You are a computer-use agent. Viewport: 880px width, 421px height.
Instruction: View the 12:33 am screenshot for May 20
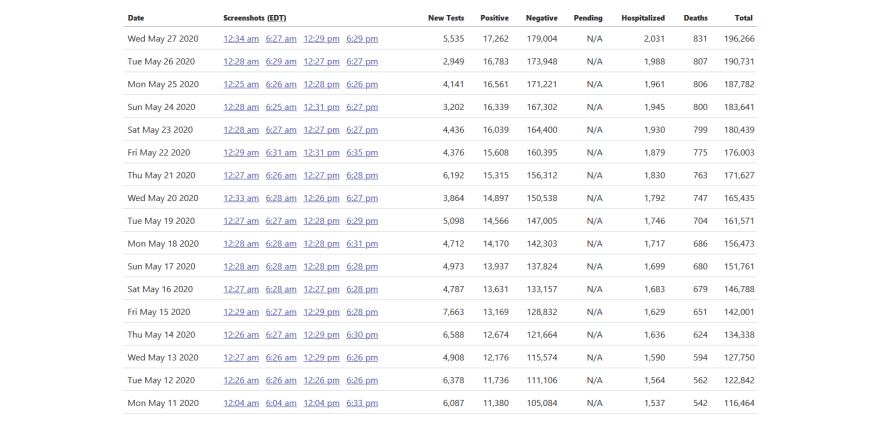[241, 198]
